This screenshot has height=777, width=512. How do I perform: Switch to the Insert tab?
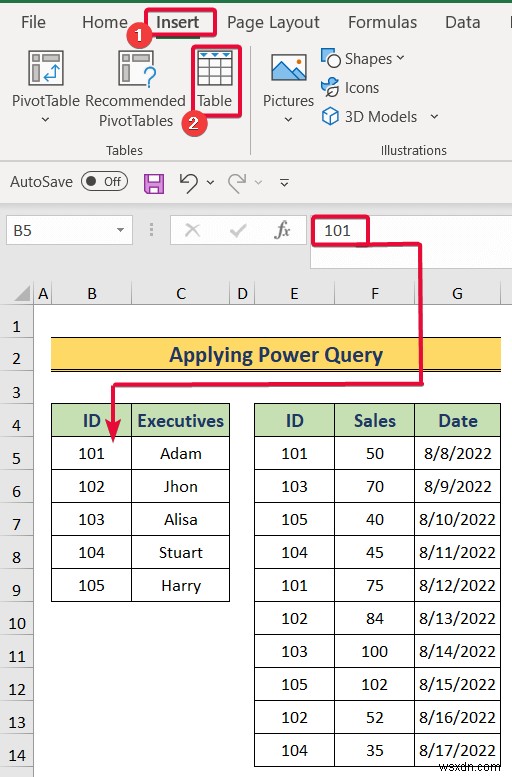(177, 22)
